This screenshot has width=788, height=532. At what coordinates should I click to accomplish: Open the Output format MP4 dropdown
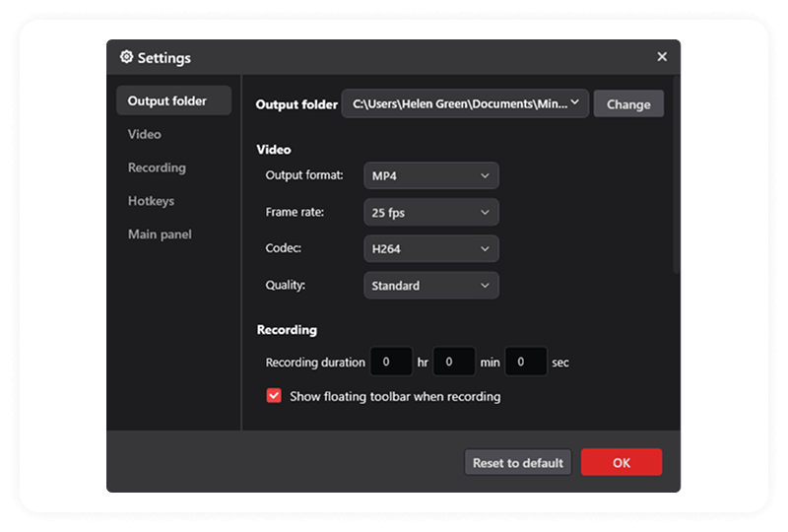point(430,175)
